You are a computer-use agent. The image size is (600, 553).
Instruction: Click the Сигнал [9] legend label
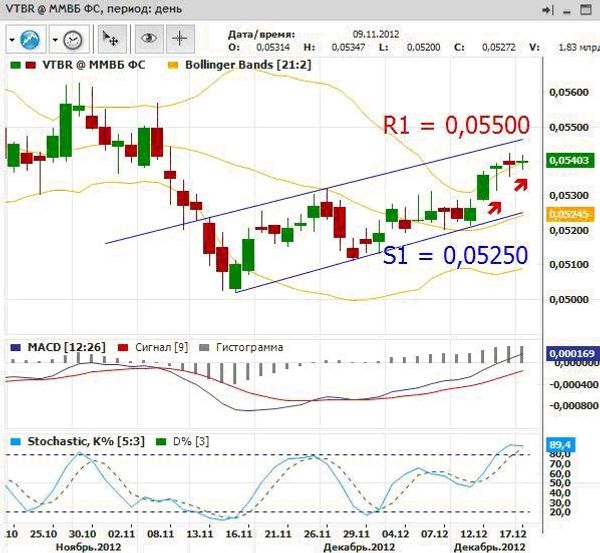[161, 347]
